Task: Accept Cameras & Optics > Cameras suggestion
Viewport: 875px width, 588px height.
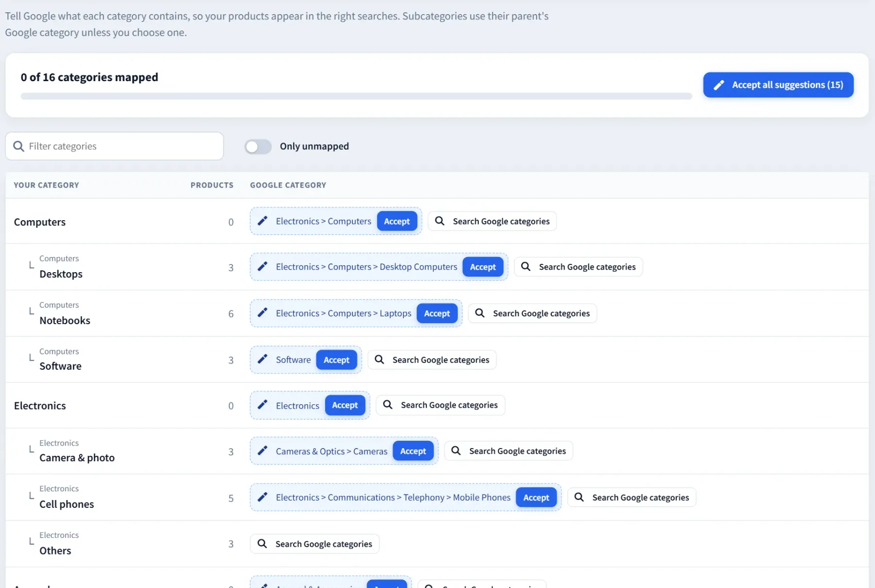Action: (x=413, y=451)
